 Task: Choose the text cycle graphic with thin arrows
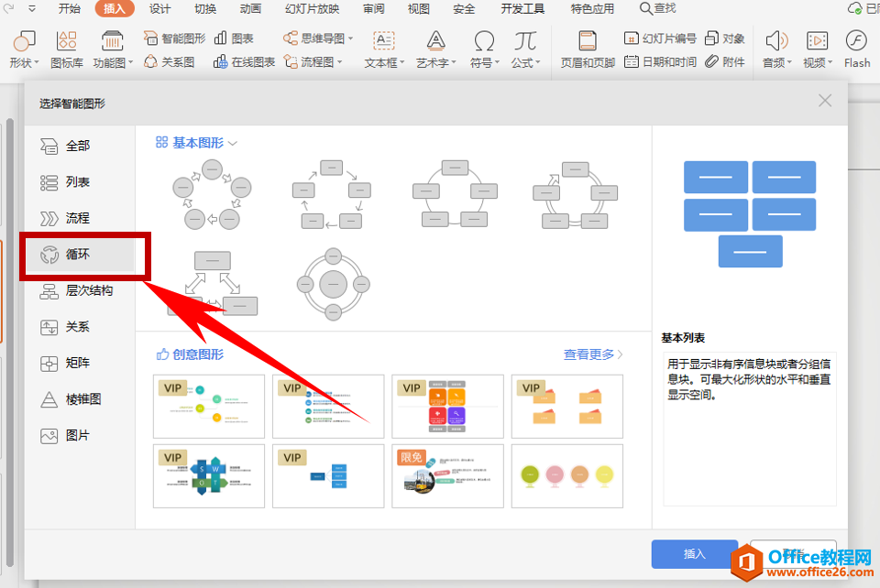pyautogui.click(x=331, y=194)
